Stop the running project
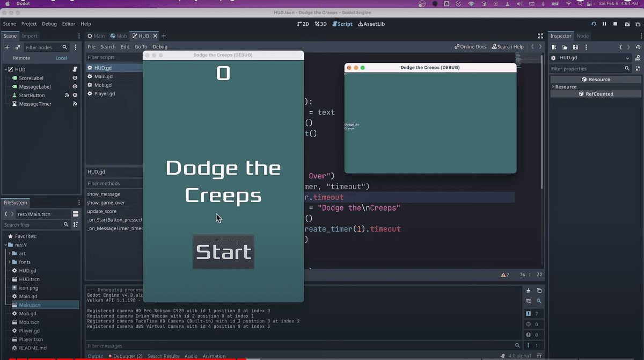The image size is (644, 360). pyautogui.click(x=615, y=24)
